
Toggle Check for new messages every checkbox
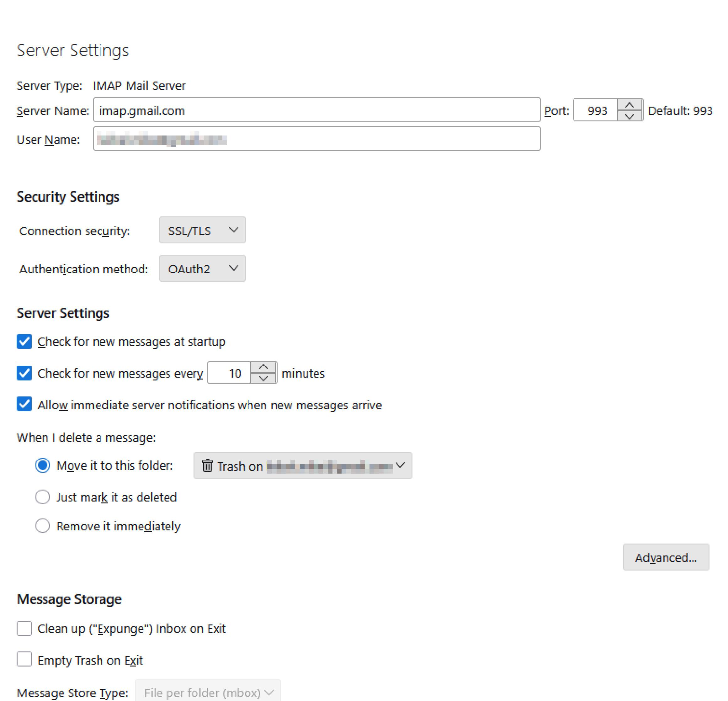24,373
